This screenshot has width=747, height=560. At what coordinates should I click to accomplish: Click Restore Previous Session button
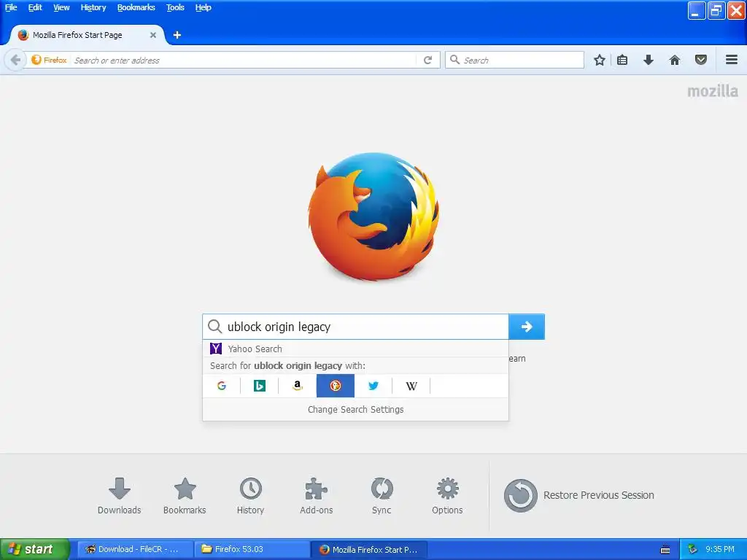[578, 496]
